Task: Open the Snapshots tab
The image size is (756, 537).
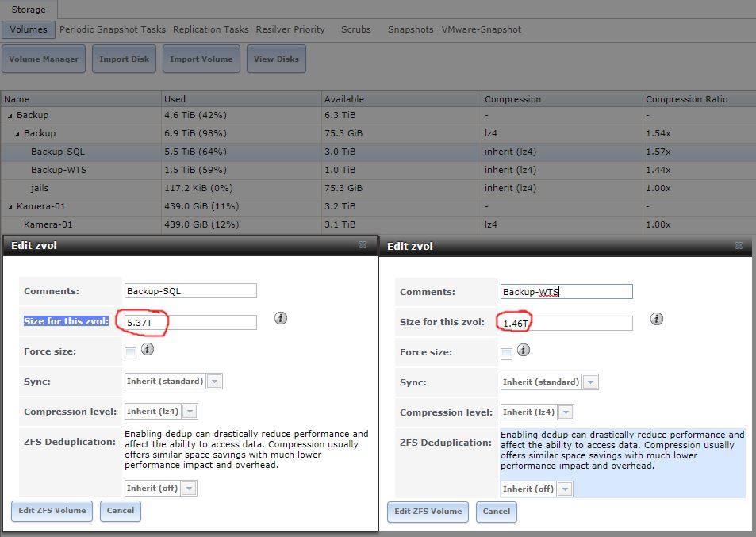Action: pos(410,29)
